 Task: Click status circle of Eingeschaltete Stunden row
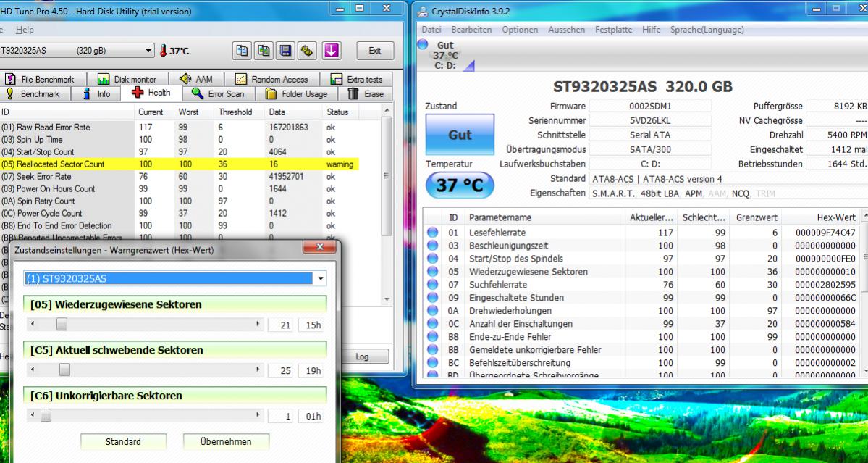tap(432, 298)
